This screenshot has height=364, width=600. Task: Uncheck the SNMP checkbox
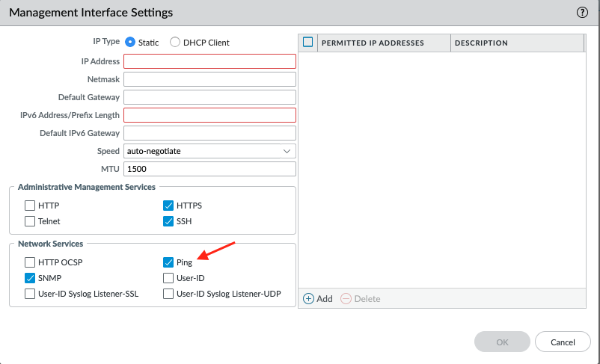pos(30,278)
